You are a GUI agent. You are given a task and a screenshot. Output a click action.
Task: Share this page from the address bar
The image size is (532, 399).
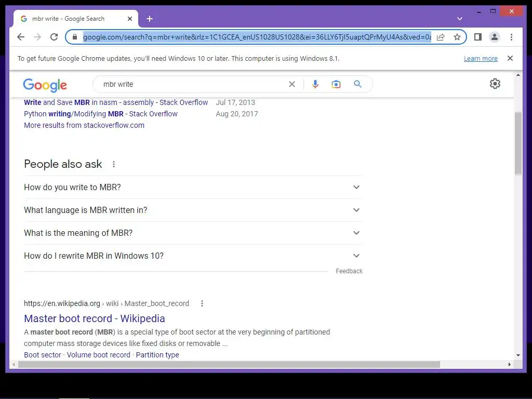coord(441,37)
